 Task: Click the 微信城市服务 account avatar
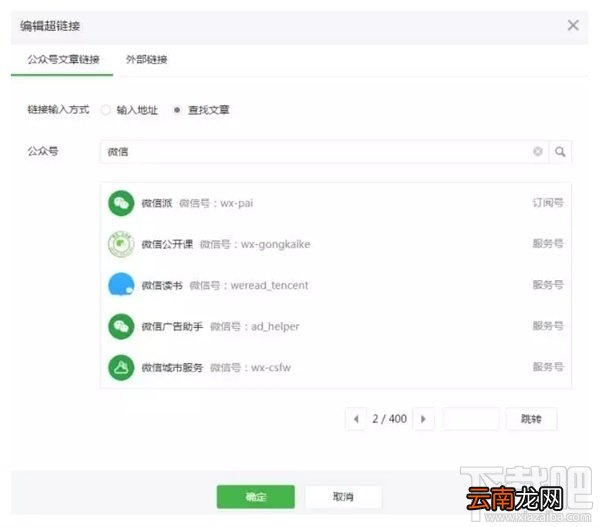click(x=121, y=367)
